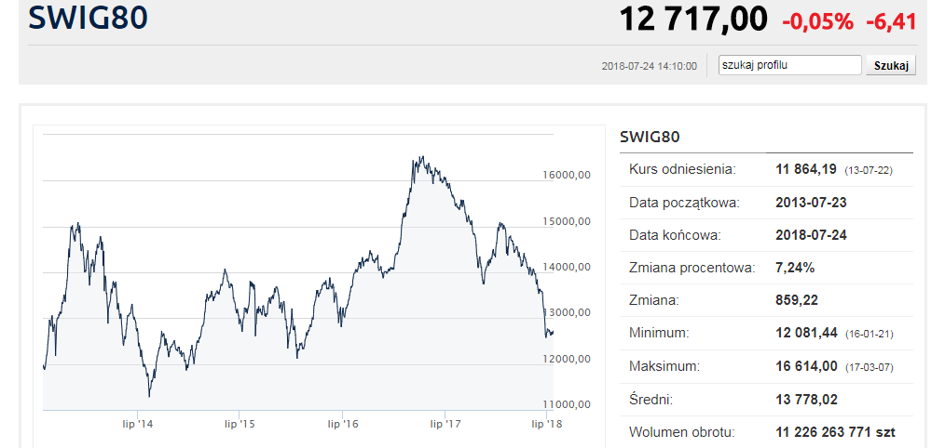
Task: Select the percent change -0,05%
Action: [818, 22]
